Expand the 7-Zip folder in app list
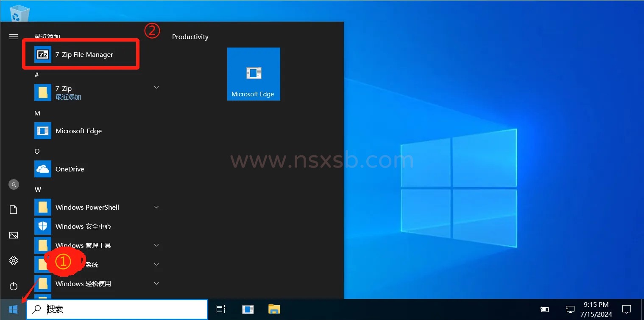The image size is (644, 320). point(156,87)
